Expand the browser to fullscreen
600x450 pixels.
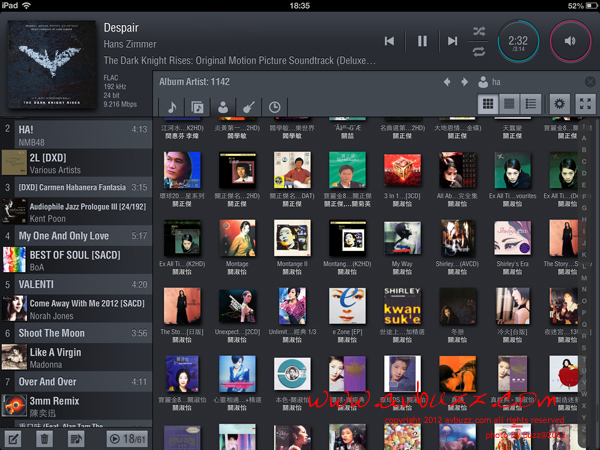click(586, 104)
